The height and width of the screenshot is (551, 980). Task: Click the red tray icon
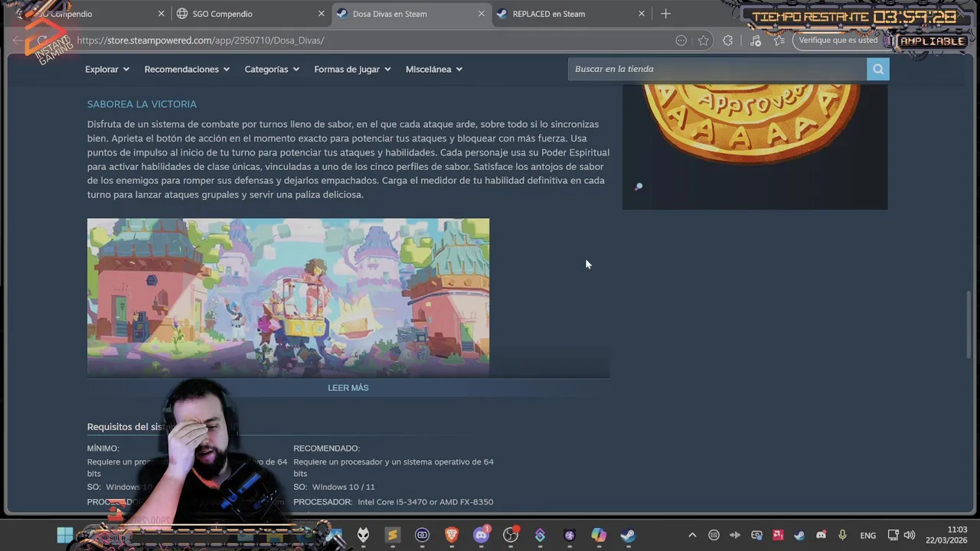tap(778, 535)
